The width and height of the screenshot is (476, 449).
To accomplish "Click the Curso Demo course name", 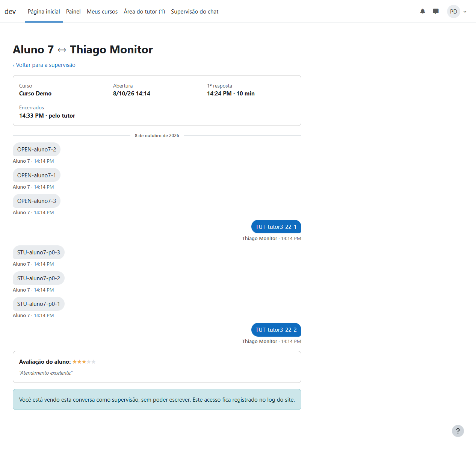I will coord(35,94).
